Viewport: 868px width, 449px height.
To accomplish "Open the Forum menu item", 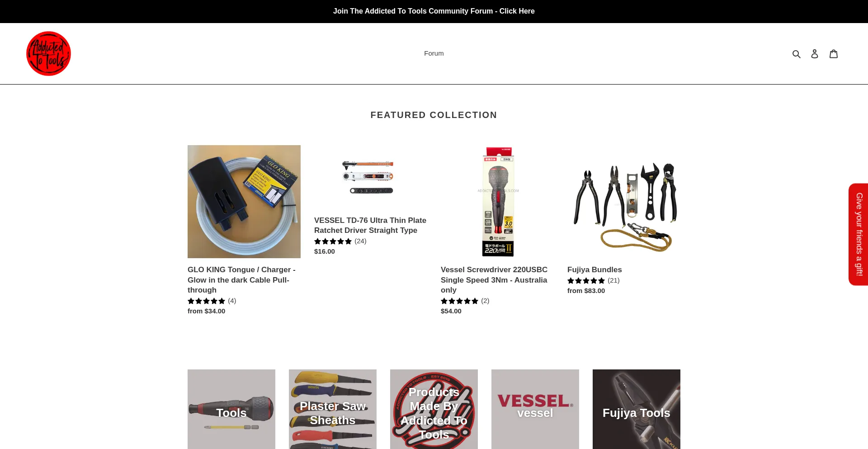I will (x=434, y=53).
